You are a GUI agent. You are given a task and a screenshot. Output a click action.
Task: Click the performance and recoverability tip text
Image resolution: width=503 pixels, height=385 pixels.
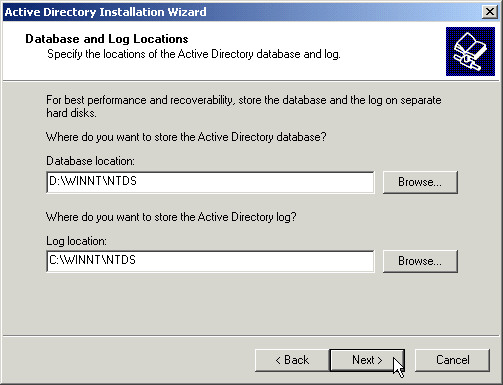244,106
